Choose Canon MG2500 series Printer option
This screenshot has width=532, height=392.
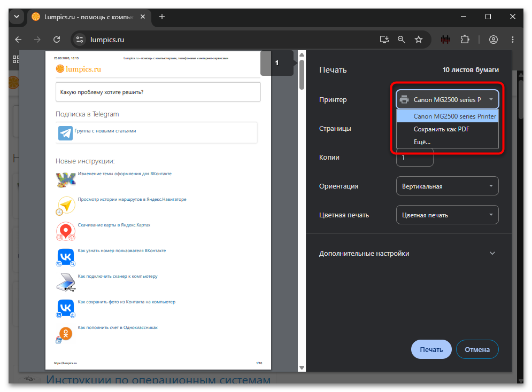click(447, 116)
